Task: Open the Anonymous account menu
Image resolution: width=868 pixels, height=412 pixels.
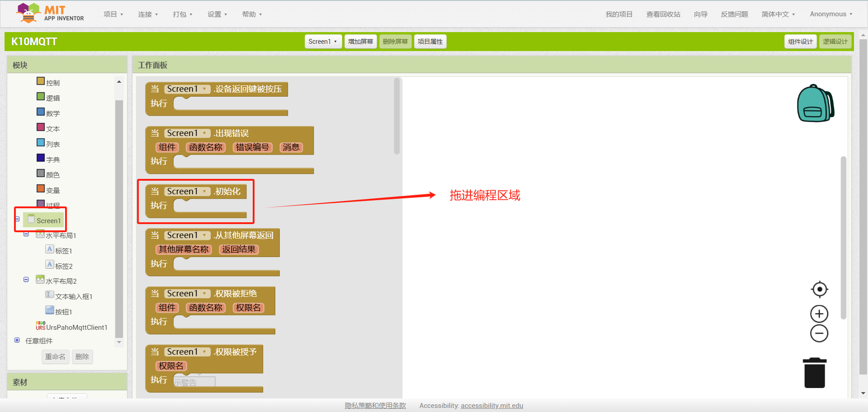Action: point(831,14)
